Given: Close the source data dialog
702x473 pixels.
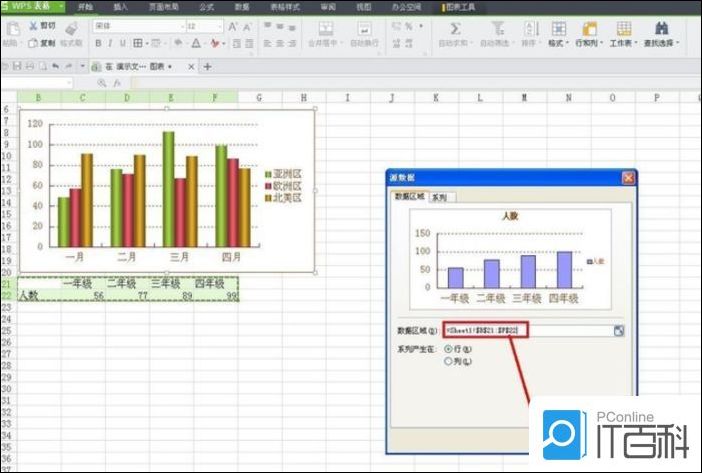Looking at the screenshot, I should pos(628,178).
